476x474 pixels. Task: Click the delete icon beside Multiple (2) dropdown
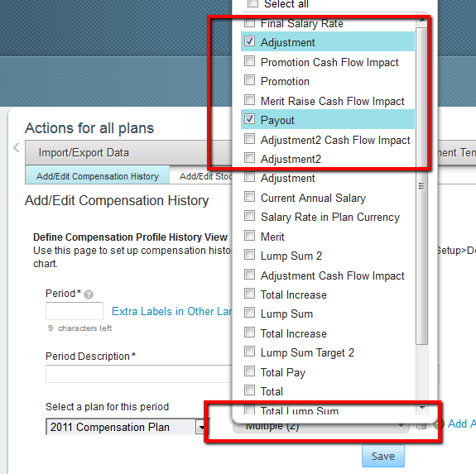coord(421,426)
